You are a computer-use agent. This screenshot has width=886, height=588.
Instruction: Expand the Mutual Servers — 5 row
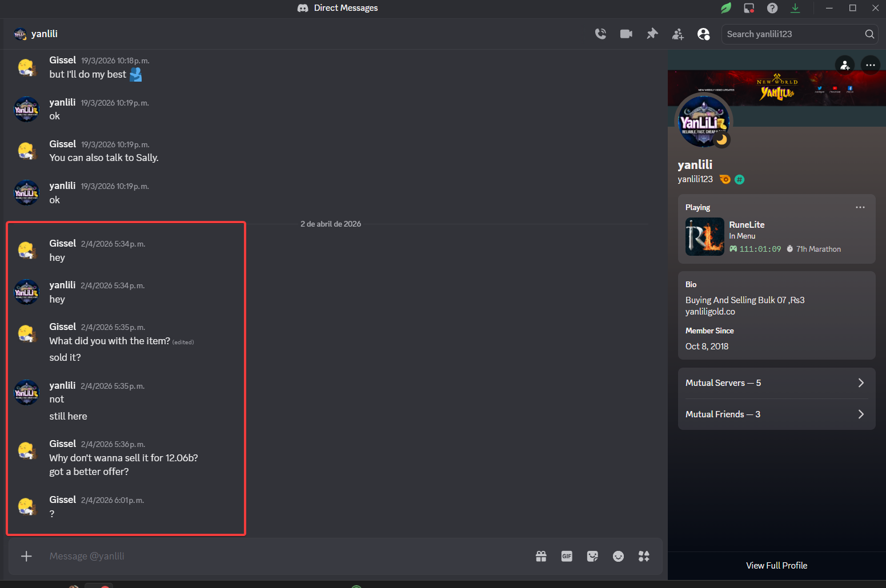pos(776,383)
